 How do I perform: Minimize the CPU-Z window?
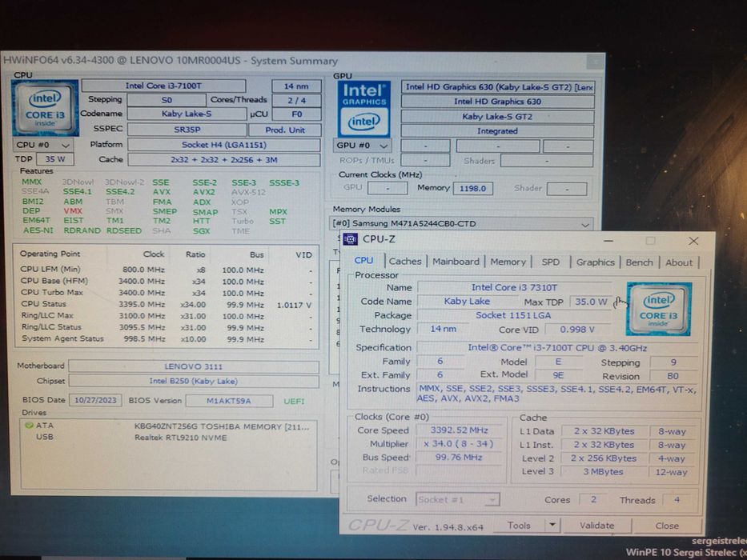click(608, 241)
